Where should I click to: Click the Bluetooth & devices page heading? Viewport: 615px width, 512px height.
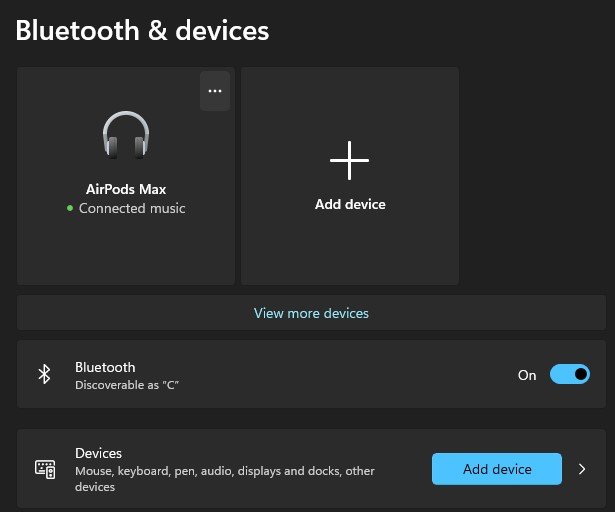143,30
